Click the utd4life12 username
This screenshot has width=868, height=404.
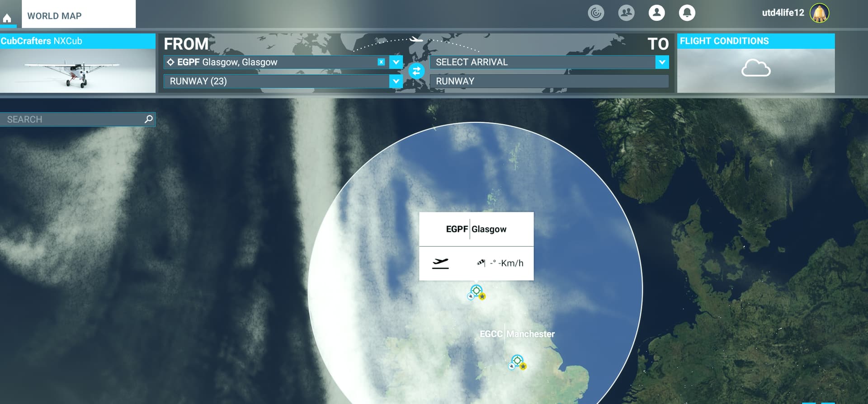[x=783, y=13]
